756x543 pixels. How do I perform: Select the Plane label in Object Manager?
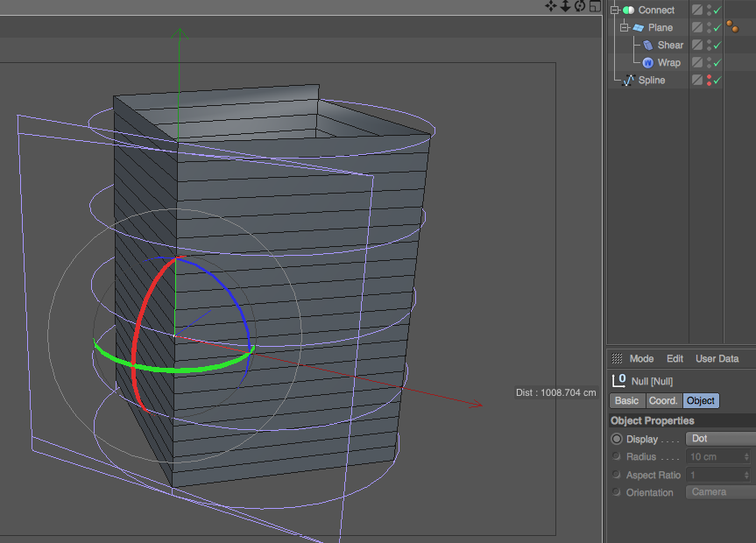pos(660,27)
